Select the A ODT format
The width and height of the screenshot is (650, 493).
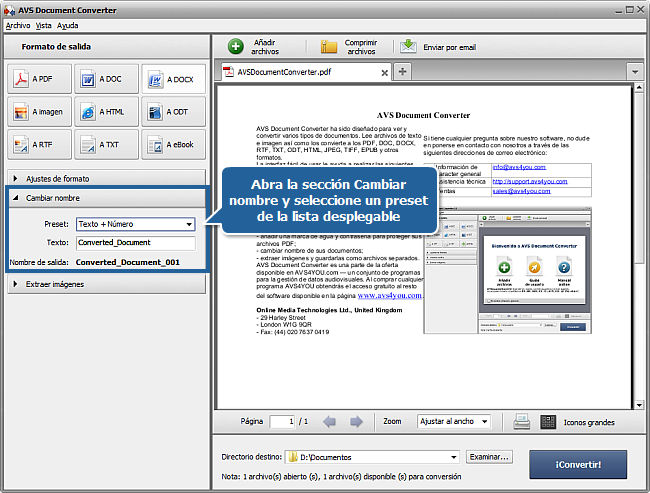173,112
